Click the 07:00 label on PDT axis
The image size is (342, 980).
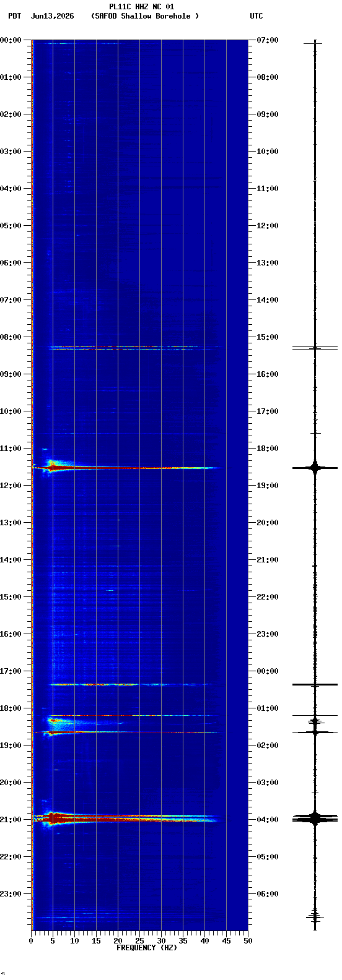click(x=11, y=300)
